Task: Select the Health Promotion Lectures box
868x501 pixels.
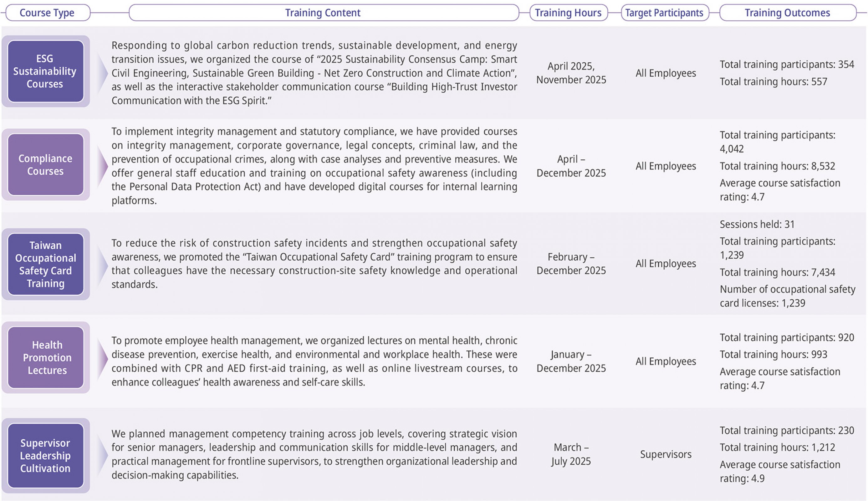Action: point(46,358)
